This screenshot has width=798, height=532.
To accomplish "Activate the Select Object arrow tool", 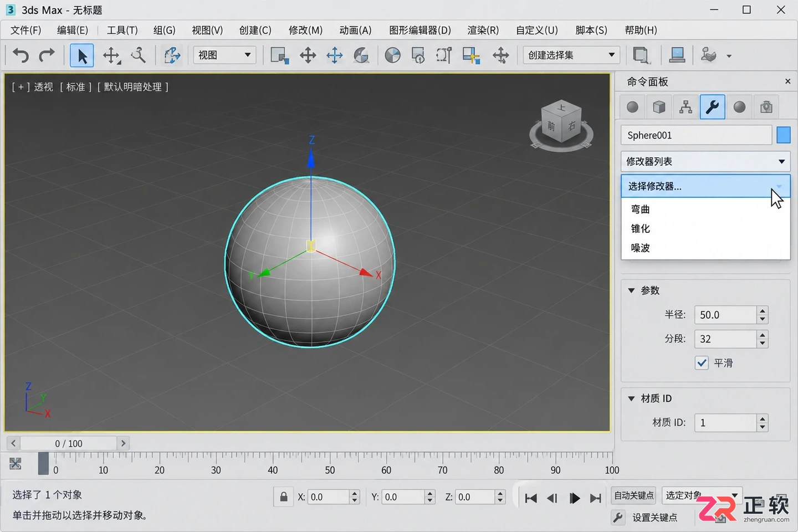I will [82, 55].
